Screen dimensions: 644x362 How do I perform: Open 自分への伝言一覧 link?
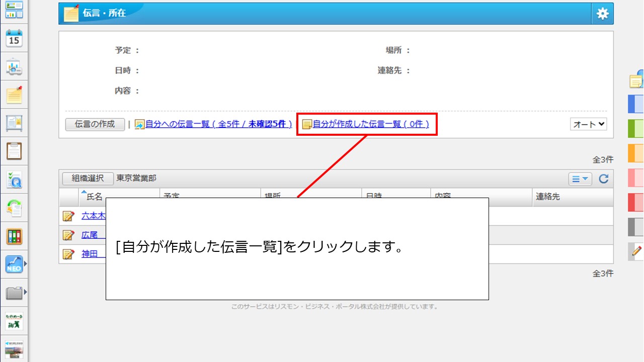pyautogui.click(x=218, y=124)
